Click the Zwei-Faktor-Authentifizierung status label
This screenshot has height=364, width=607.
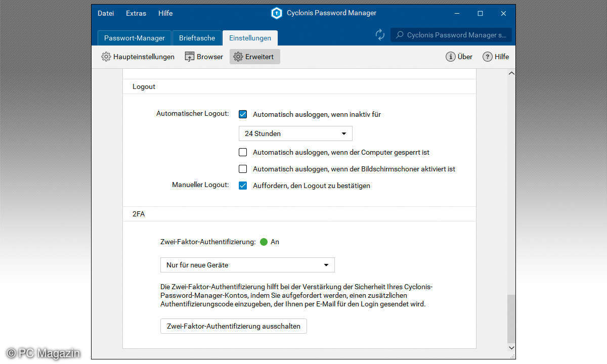coord(208,242)
